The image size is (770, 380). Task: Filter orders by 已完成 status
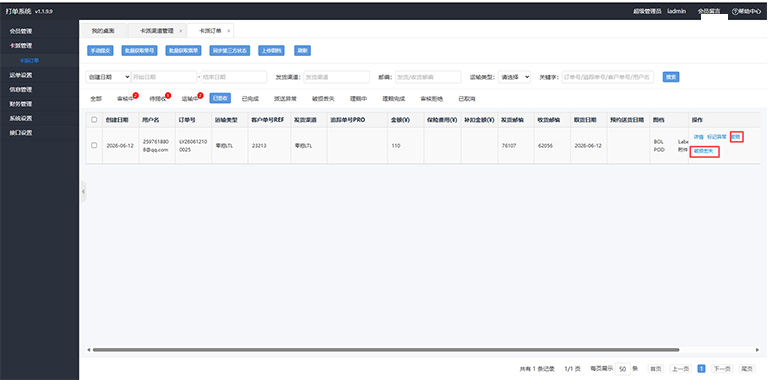250,99
